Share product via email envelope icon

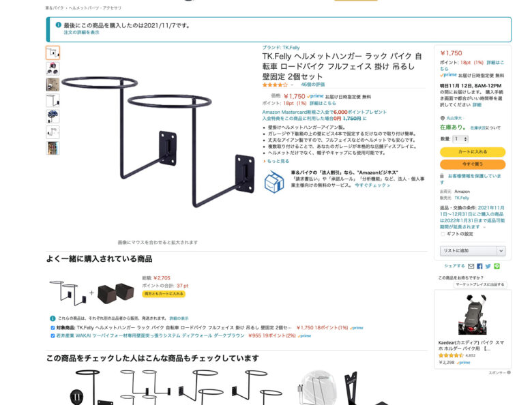471,267
